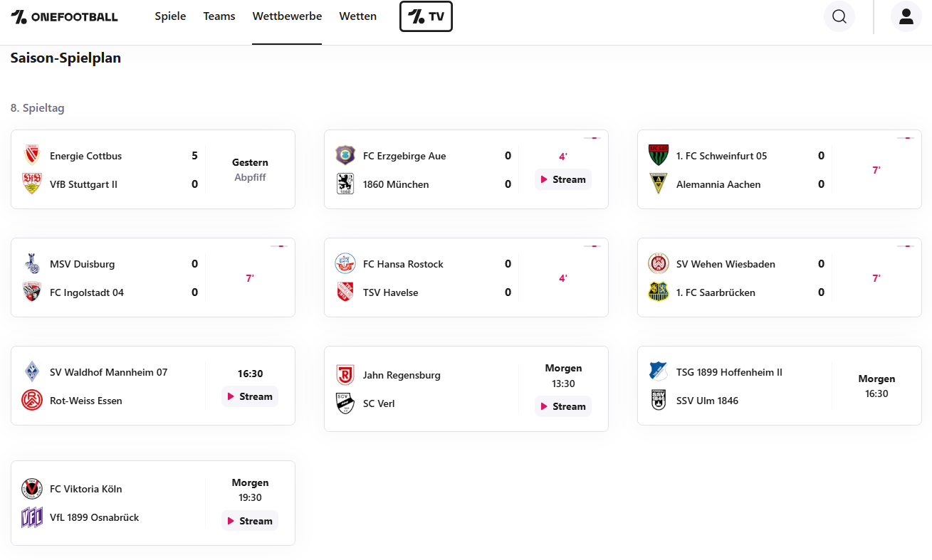This screenshot has height=560, width=932.
Task: Click the Alemannia Aachen crest
Action: 659,184
